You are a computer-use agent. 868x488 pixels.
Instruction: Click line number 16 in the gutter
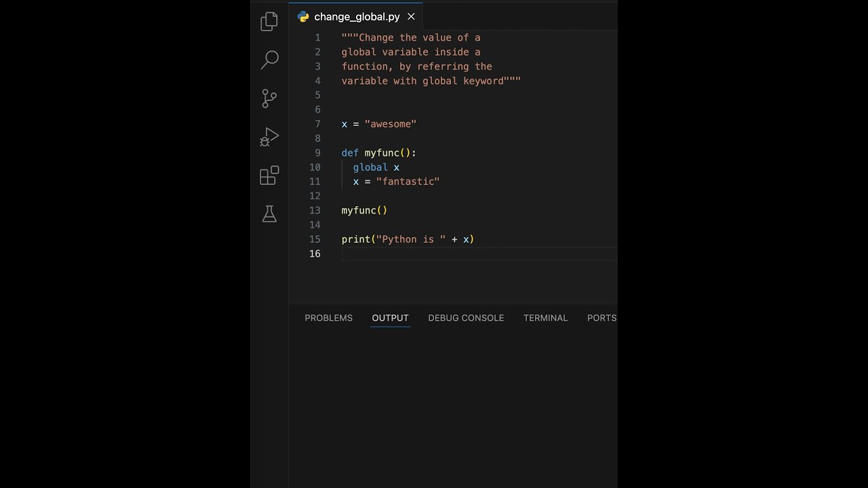pyautogui.click(x=315, y=253)
